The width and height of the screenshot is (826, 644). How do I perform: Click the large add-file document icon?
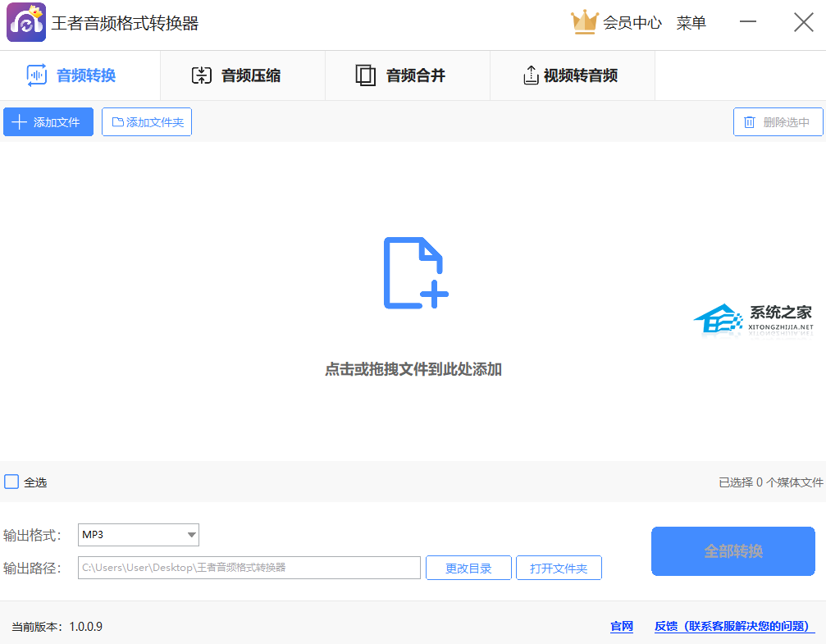click(416, 273)
